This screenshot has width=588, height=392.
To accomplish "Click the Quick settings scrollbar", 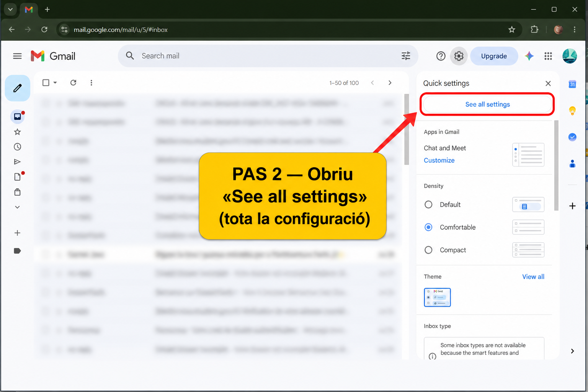I will click(x=556, y=165).
